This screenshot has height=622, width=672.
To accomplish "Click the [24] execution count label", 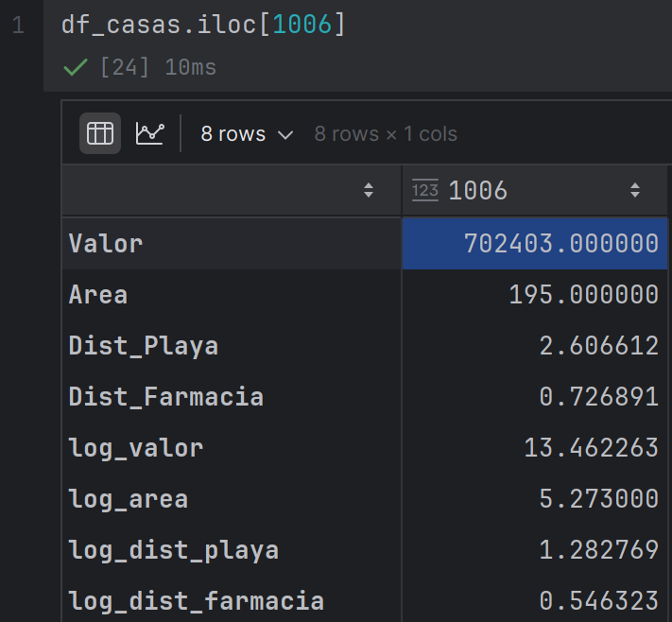I will click(125, 67).
